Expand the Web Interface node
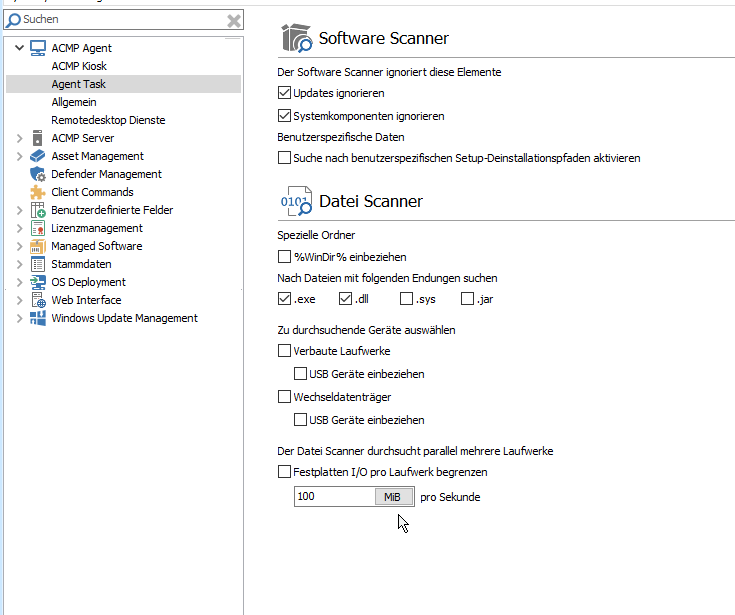The image size is (735, 615). 19,300
